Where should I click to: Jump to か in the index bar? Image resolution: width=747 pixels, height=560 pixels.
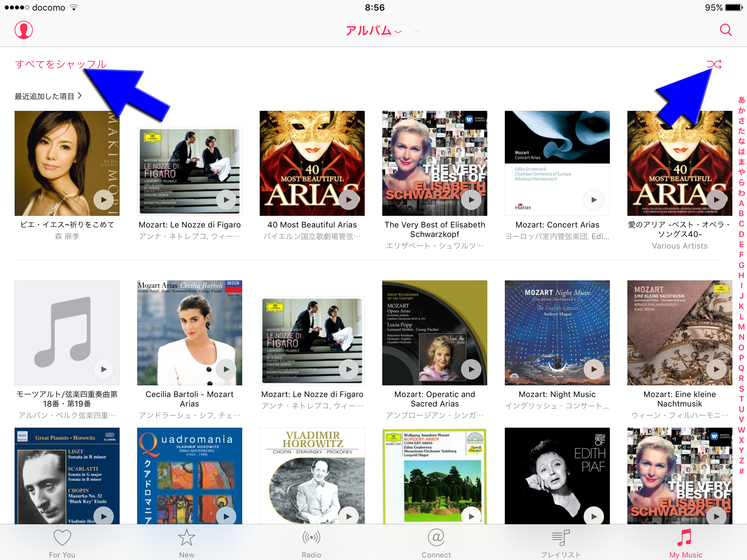(742, 110)
